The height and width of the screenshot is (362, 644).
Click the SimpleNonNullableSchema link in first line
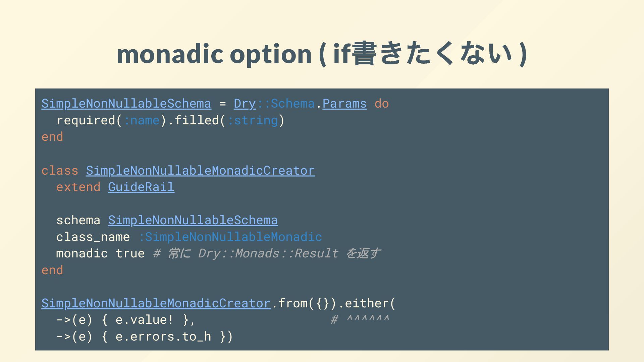coord(126,104)
